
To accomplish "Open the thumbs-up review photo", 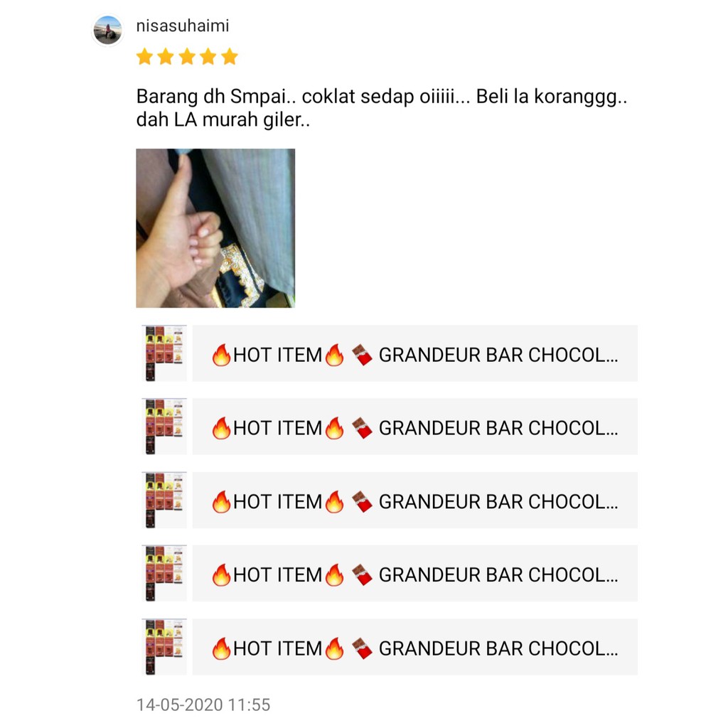I will pos(215,228).
